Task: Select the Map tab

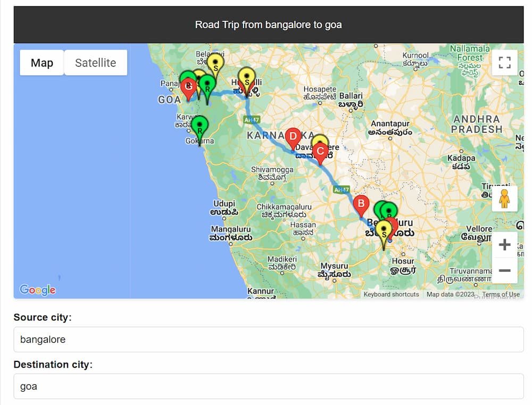Action: tap(41, 62)
